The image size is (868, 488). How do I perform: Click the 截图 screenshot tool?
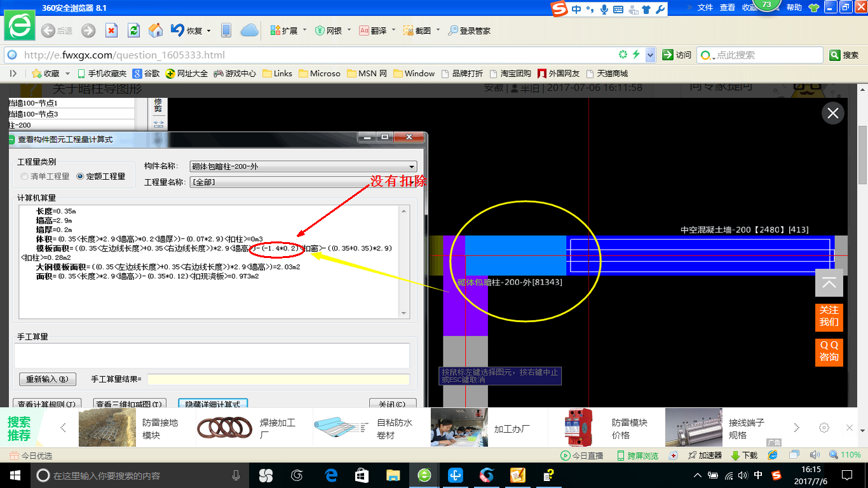(417, 30)
